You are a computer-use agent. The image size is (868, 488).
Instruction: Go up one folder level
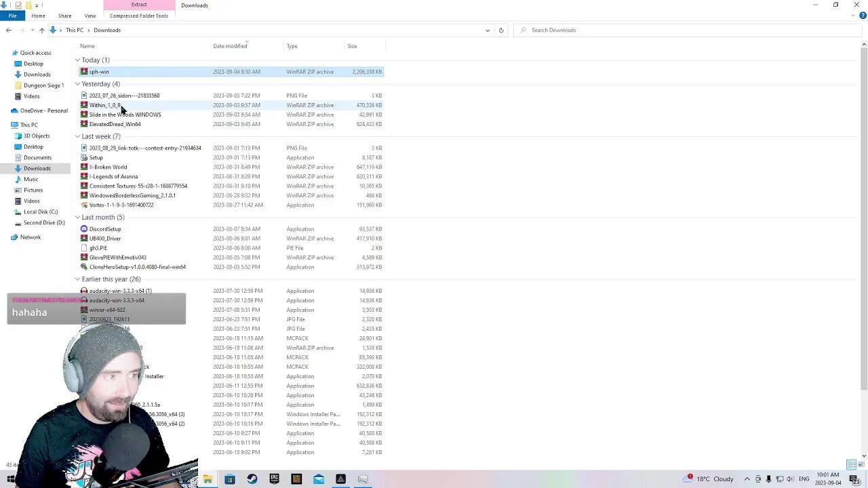pos(41,30)
